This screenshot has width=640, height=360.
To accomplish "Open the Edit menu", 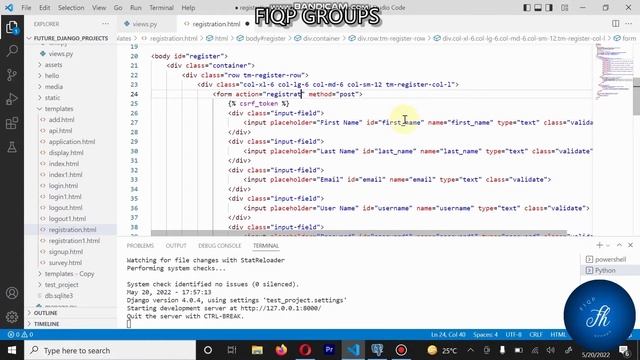I will point(44,8).
